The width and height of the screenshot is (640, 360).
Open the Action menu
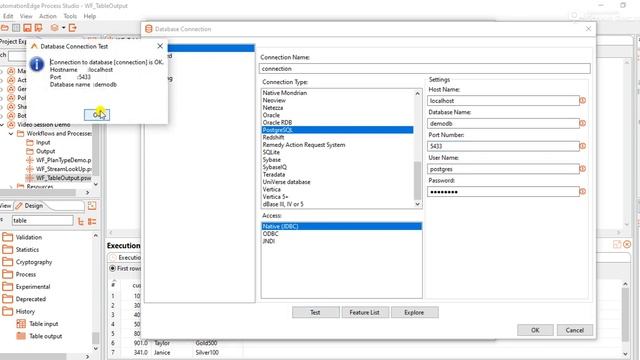click(x=48, y=16)
